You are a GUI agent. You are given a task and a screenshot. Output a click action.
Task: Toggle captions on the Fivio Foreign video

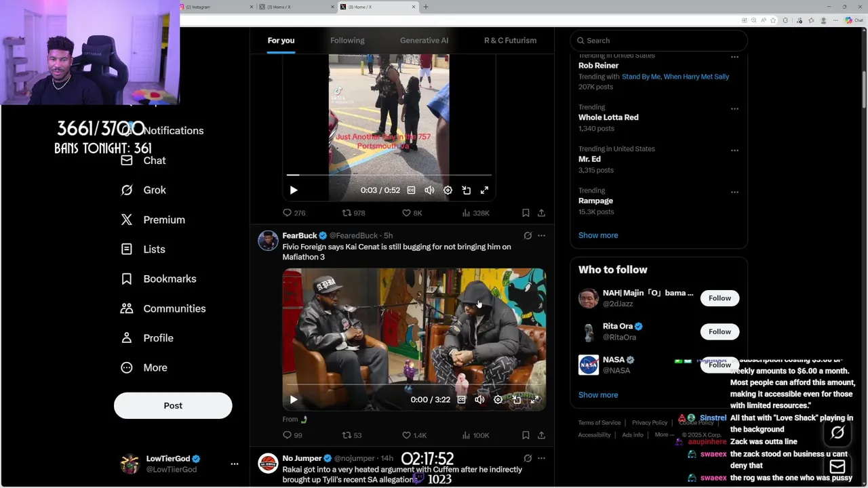point(461,400)
